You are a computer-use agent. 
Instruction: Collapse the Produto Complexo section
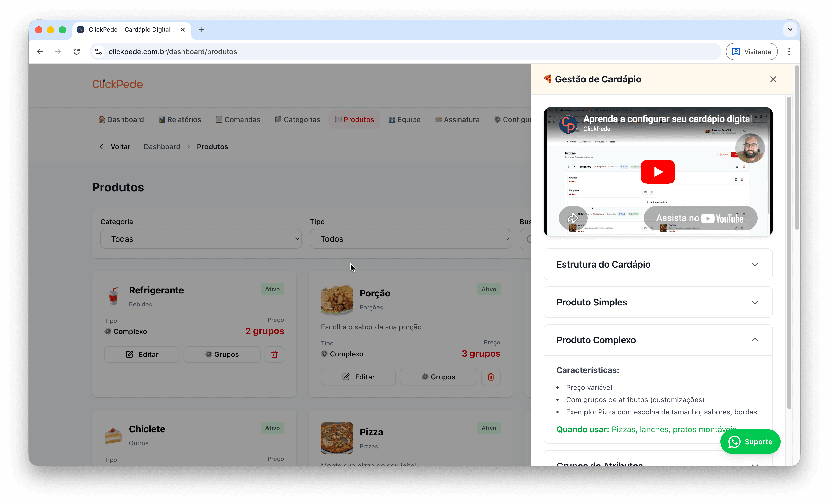[658, 340]
